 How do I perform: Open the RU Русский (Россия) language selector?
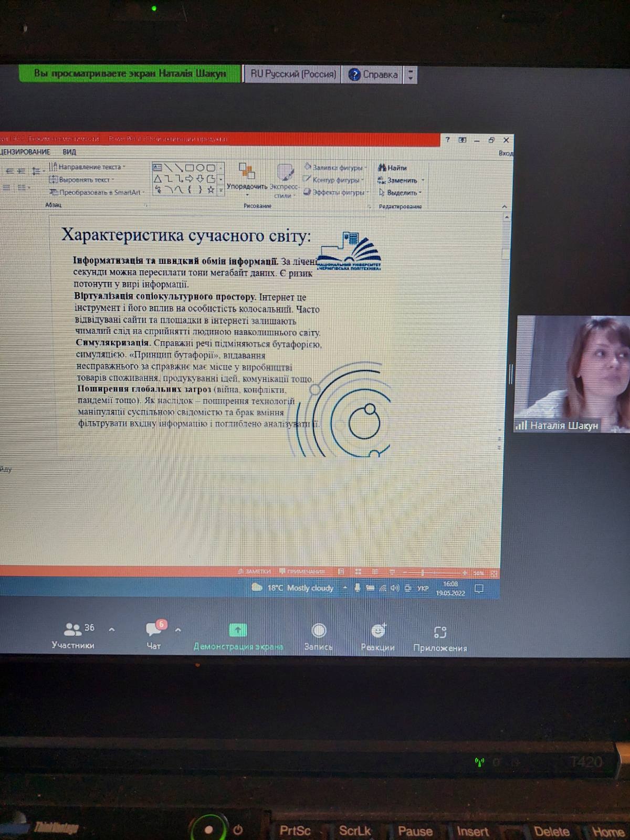pyautogui.click(x=293, y=74)
